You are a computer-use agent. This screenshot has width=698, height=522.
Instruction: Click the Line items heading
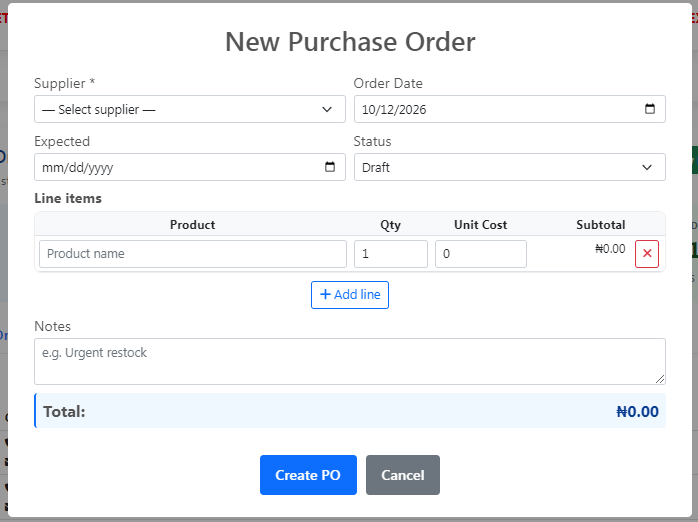[x=68, y=198]
